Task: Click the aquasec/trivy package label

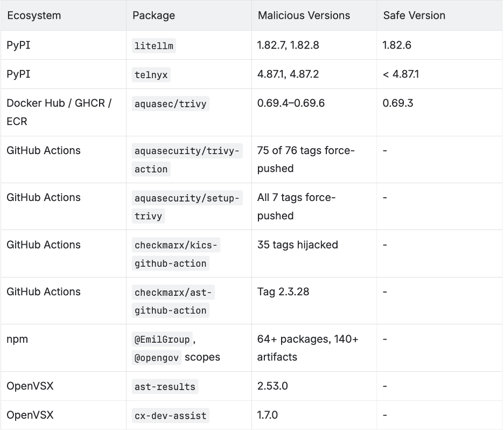Action: (170, 104)
